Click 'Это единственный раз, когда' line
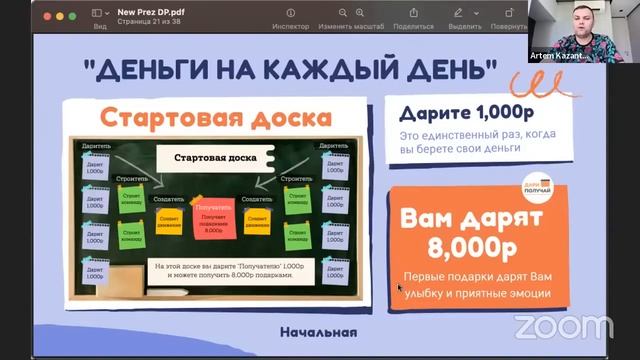Viewport: 640px width, 360px height. coord(478,134)
